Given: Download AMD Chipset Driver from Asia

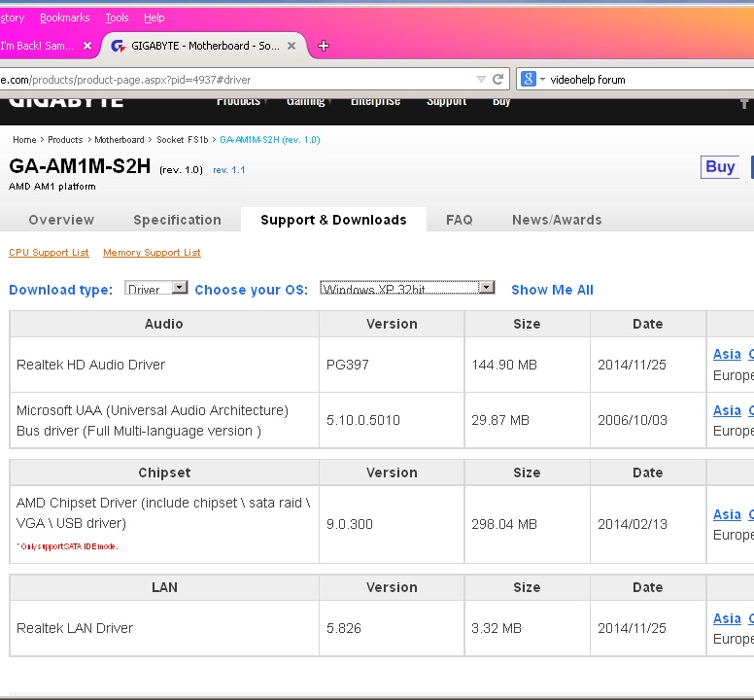Looking at the screenshot, I should pos(727,514).
